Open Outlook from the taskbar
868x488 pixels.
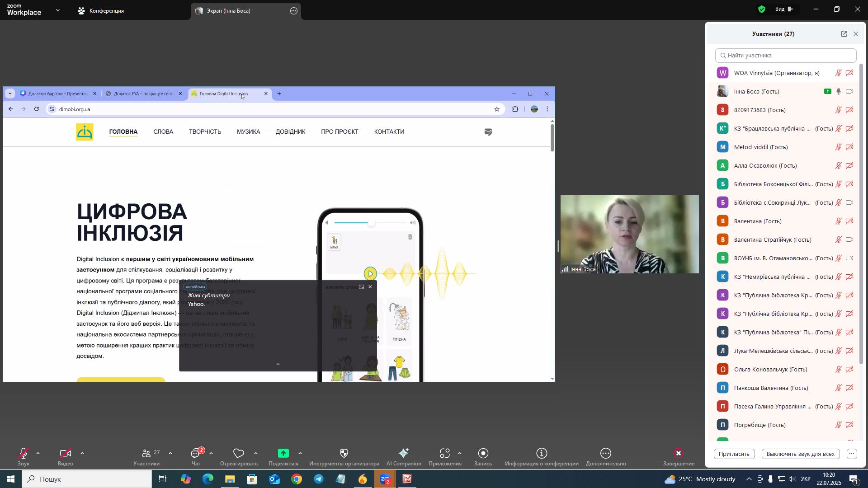[274, 479]
